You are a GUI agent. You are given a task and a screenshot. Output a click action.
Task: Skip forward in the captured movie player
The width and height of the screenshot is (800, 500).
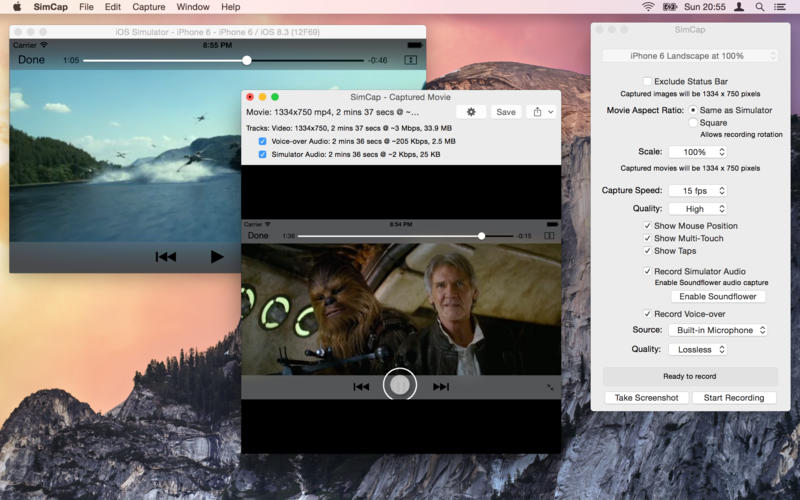(x=441, y=386)
